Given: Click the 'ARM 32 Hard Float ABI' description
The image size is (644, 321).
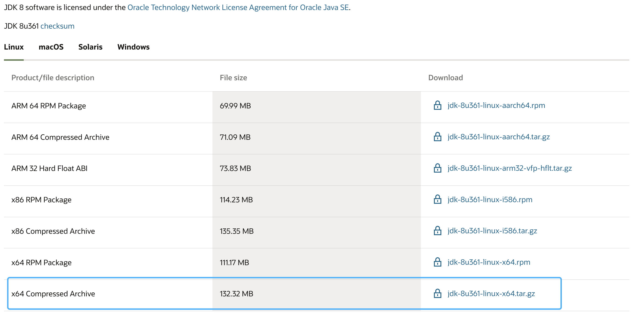Looking at the screenshot, I should [x=49, y=168].
